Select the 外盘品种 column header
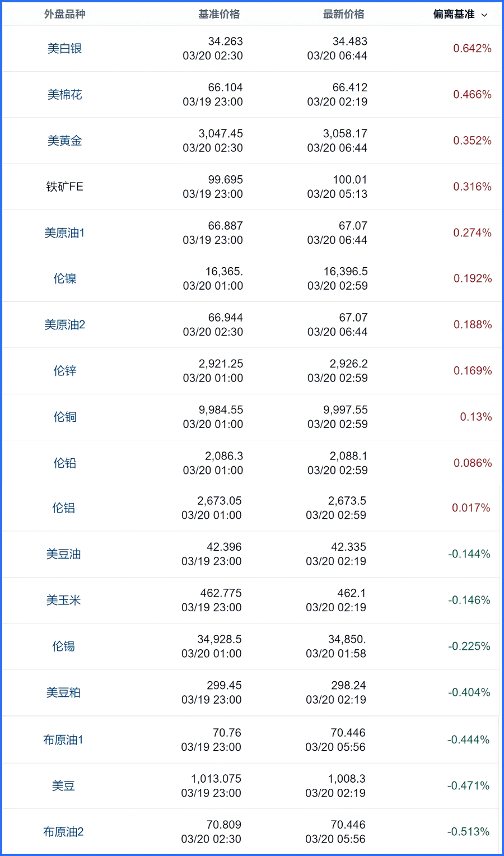The height and width of the screenshot is (856, 504). coord(64,14)
